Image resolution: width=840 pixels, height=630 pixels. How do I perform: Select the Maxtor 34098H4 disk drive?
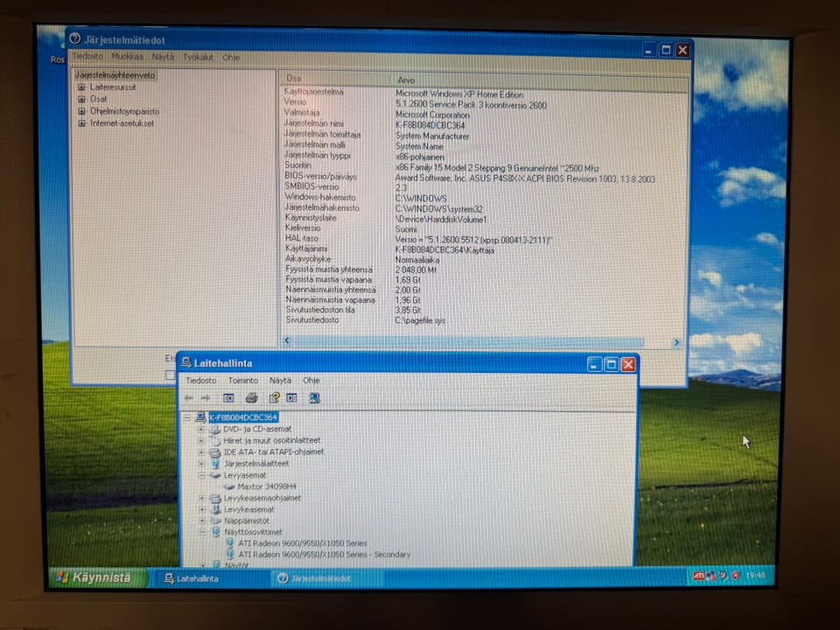pyautogui.click(x=266, y=486)
